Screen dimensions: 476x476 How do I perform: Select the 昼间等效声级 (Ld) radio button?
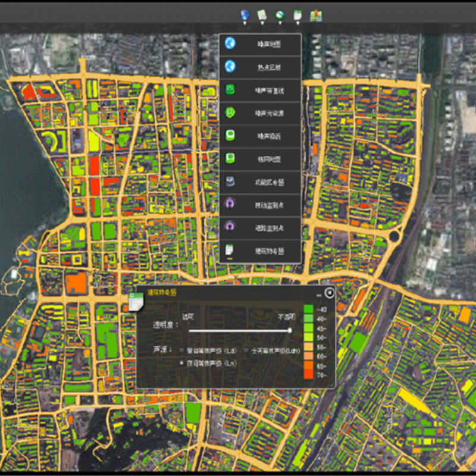181,350
